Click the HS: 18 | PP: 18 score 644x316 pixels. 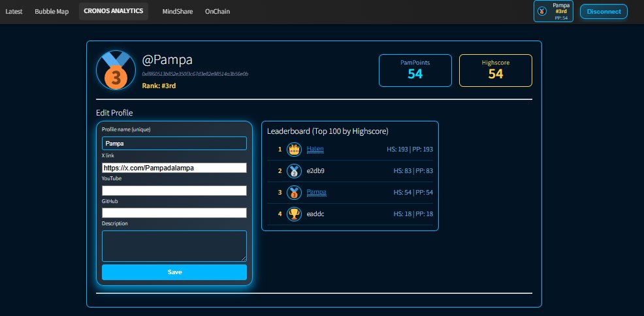click(413, 213)
